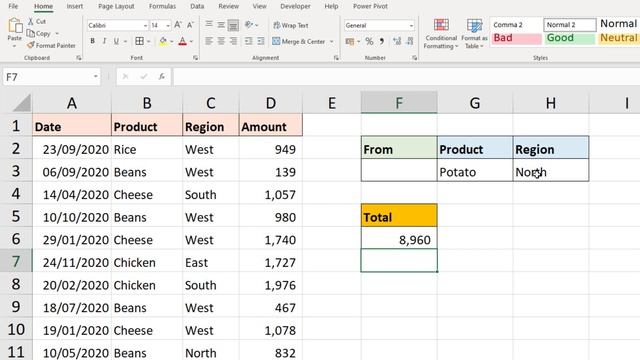Toggle Bold formatting
Viewport: 640px width, 360px height.
click(x=93, y=41)
